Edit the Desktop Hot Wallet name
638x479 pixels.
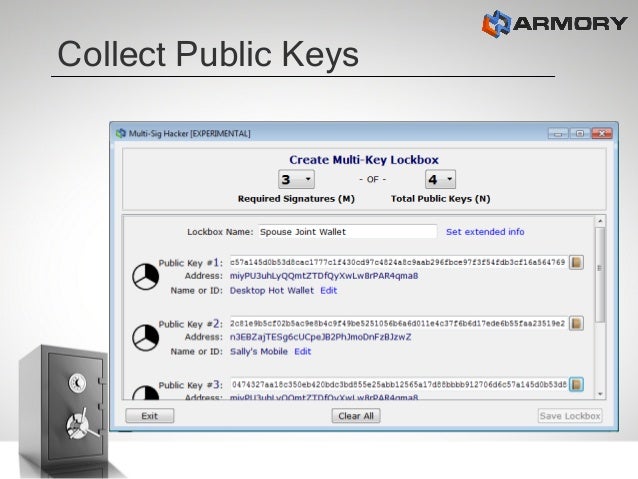pyautogui.click(x=329, y=291)
